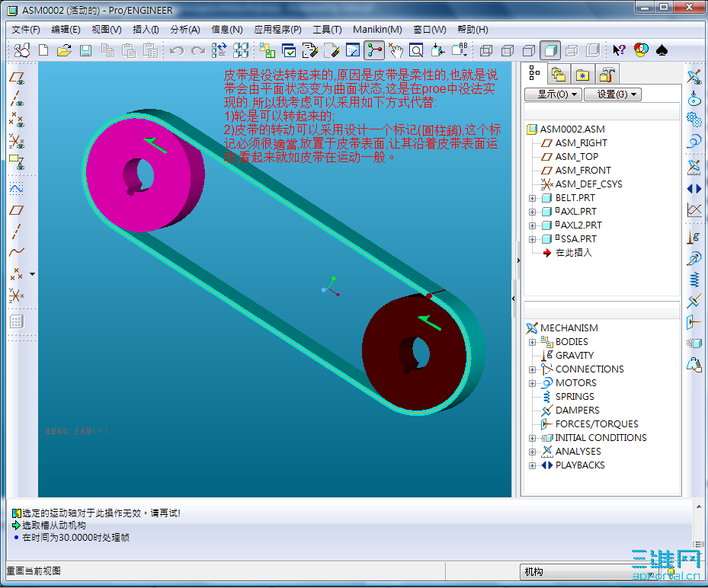Open the playback tool with blue arrows
708x588 pixels.
(x=694, y=188)
